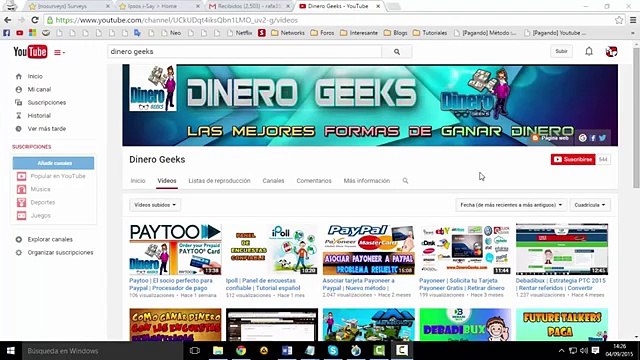This screenshot has width=640, height=360.
Task: Click Chrome back arrow
Action: click(8, 20)
